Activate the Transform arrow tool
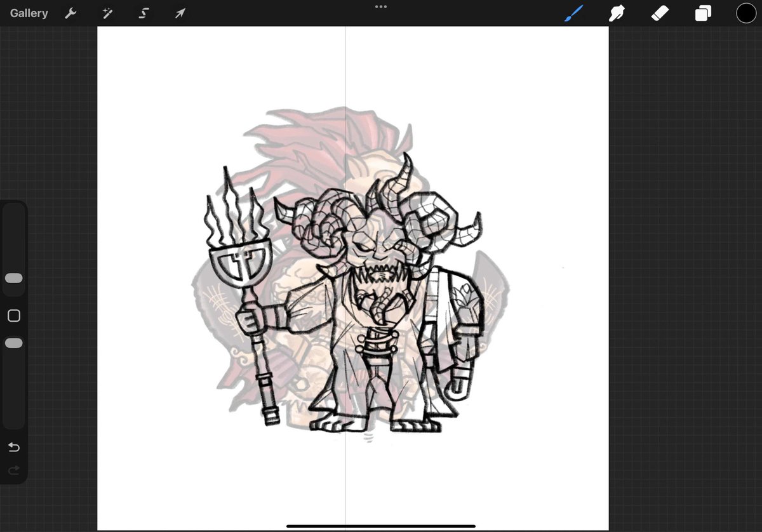 [180, 13]
